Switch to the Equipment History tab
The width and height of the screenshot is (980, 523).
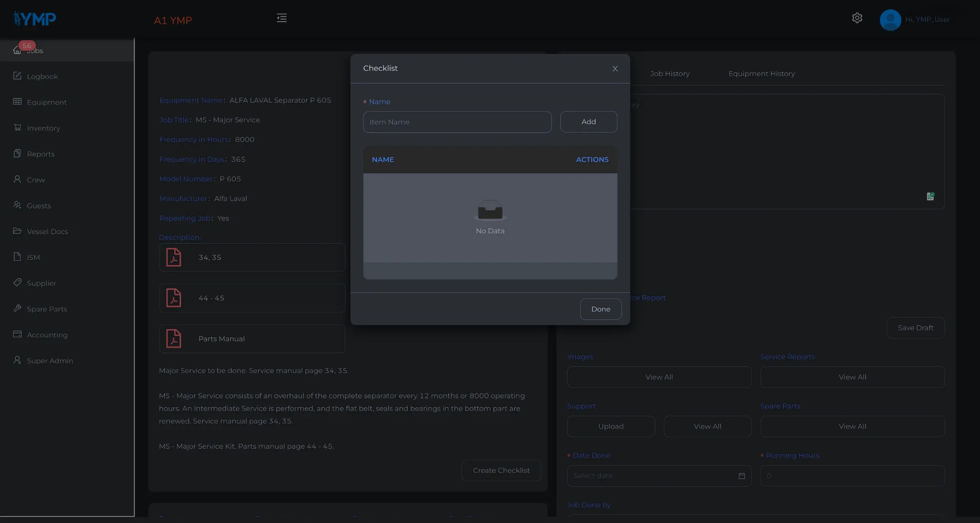pyautogui.click(x=761, y=74)
